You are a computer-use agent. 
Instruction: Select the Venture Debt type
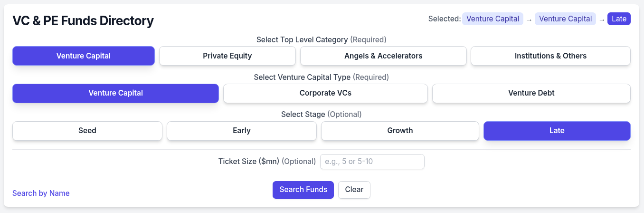531,93
